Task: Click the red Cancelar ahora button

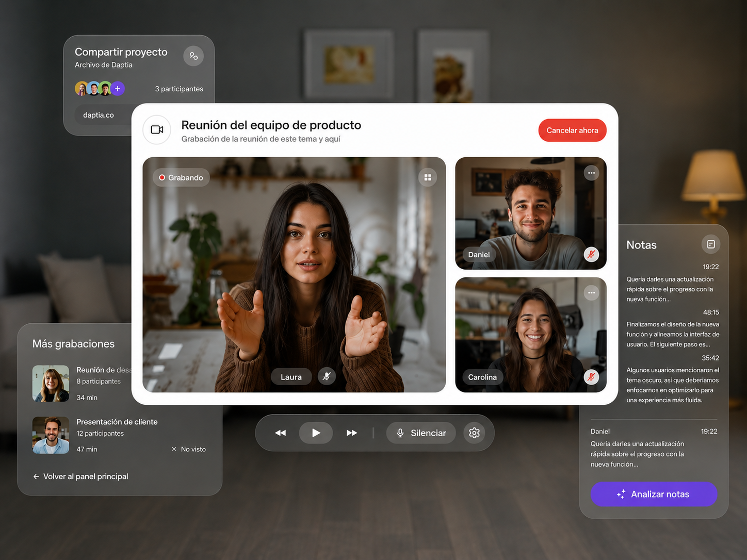Action: [572, 130]
